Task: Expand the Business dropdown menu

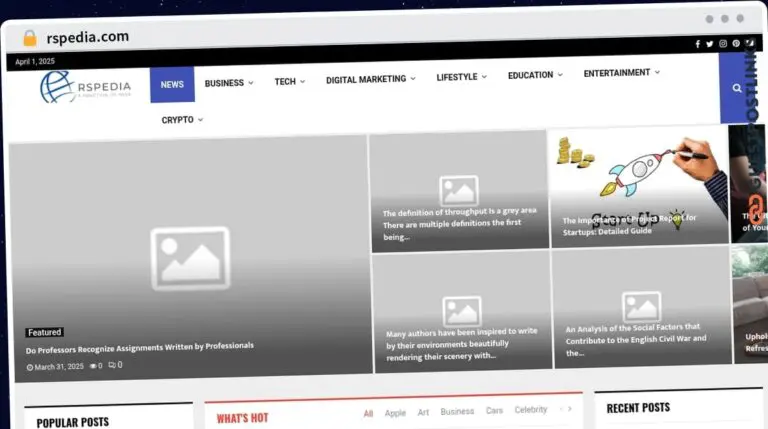Action: click(x=229, y=83)
